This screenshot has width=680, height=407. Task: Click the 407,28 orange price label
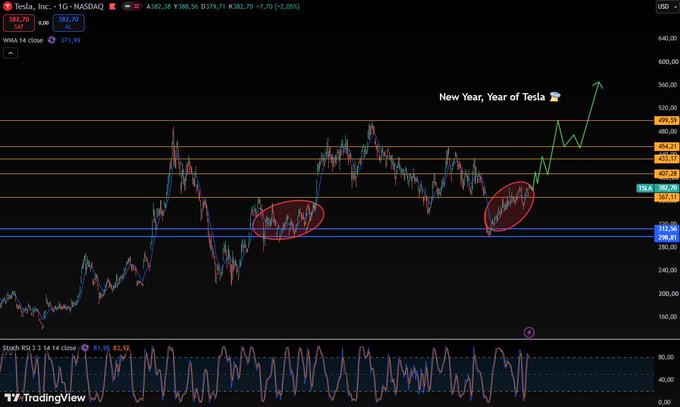click(667, 174)
